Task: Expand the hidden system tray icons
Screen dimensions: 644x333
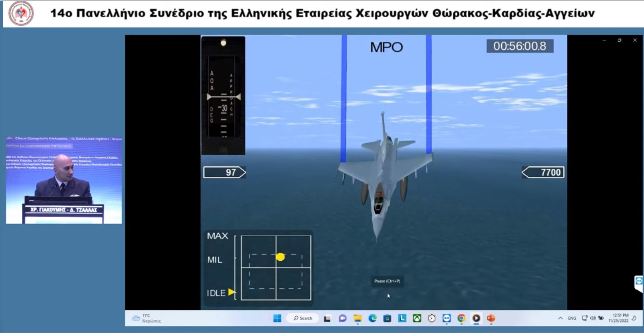Action: point(560,318)
